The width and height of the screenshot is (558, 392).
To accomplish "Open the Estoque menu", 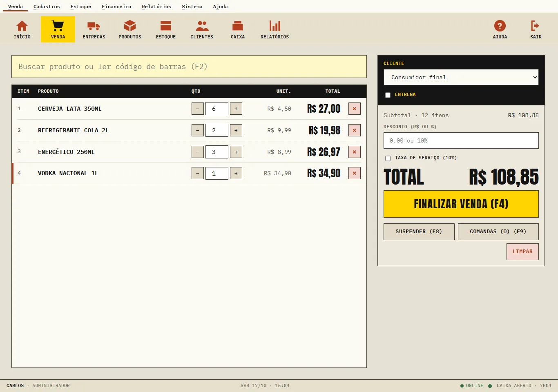I will (81, 7).
